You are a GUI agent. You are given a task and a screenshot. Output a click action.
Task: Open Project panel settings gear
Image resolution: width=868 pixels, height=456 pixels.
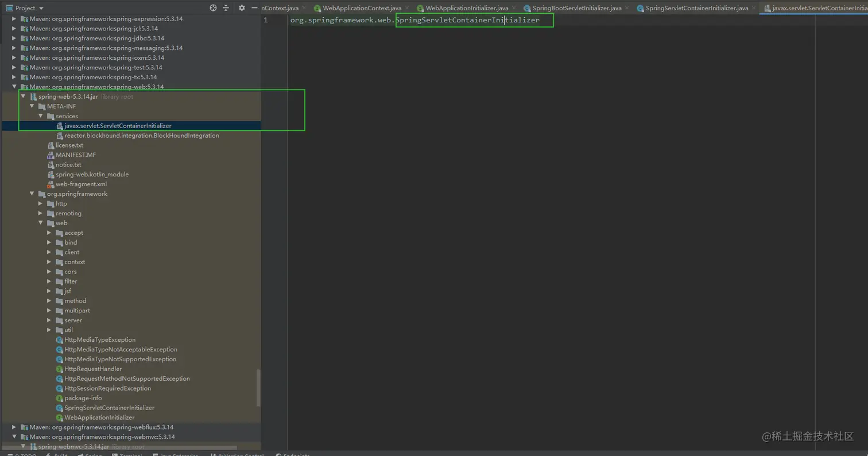point(242,8)
